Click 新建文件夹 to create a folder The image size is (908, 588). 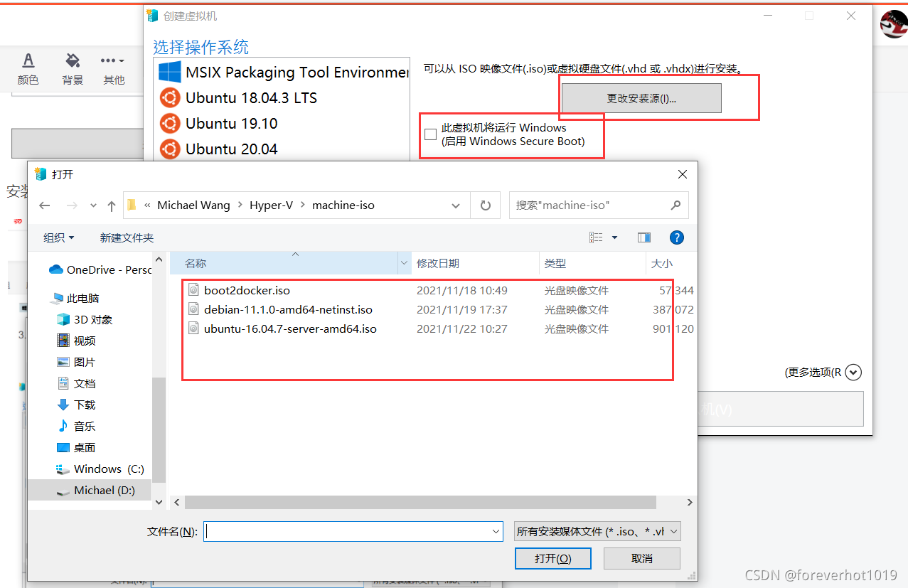[127, 237]
